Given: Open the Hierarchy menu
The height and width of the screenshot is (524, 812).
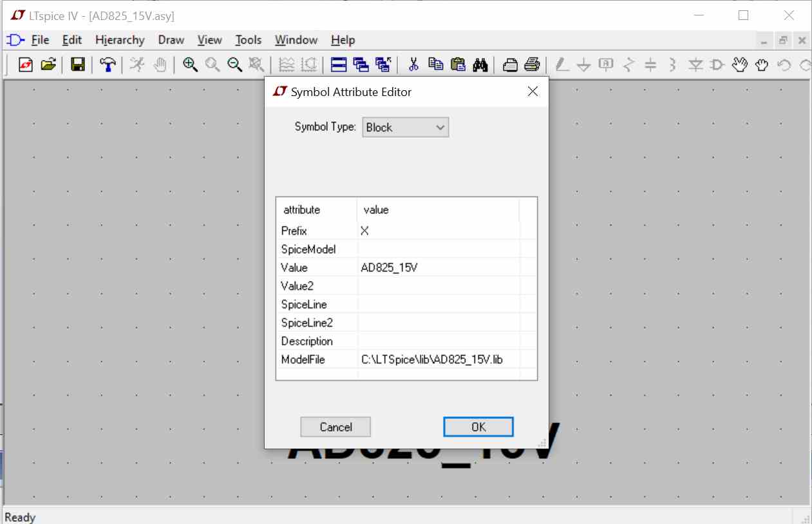Looking at the screenshot, I should 120,40.
